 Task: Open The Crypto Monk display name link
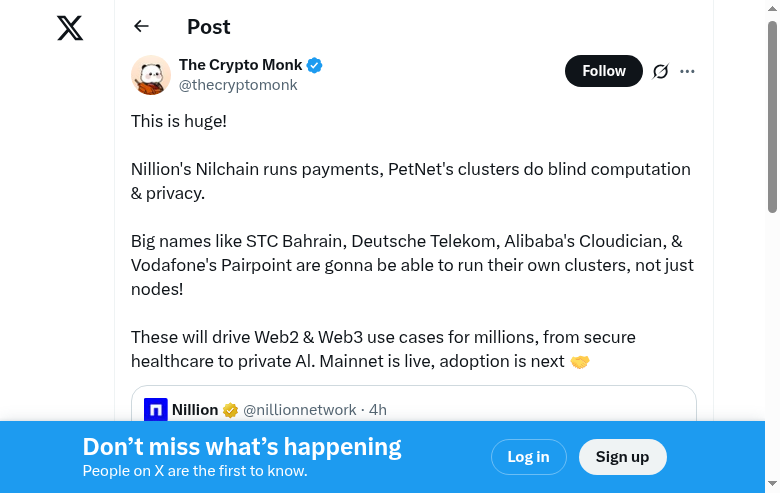[x=240, y=66]
